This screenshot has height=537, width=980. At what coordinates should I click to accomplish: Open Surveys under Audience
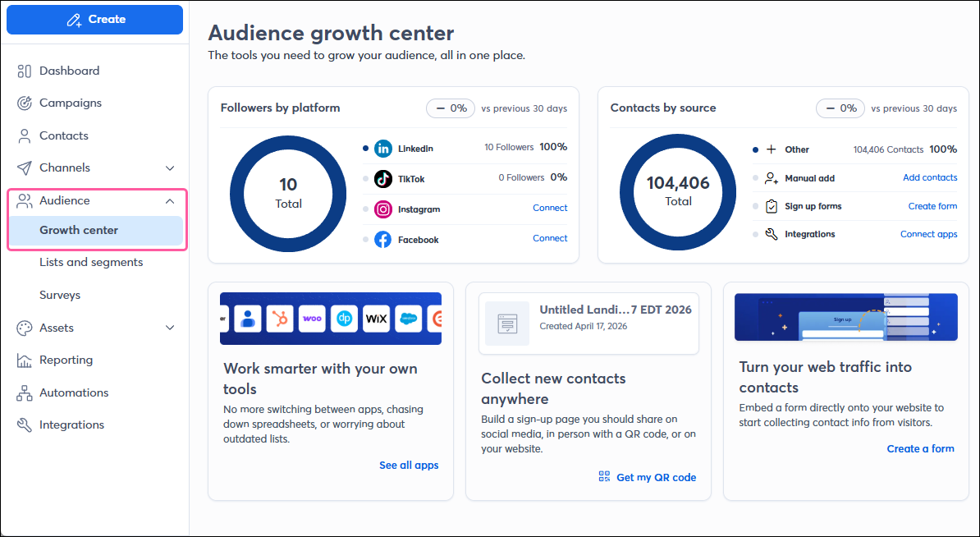[60, 295]
